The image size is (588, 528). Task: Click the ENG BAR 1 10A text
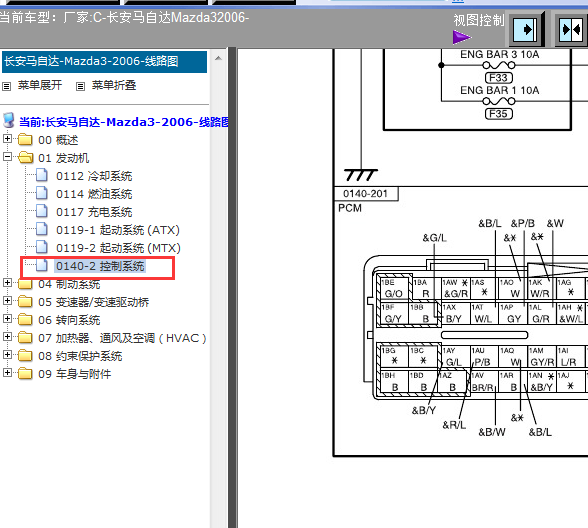tap(500, 90)
